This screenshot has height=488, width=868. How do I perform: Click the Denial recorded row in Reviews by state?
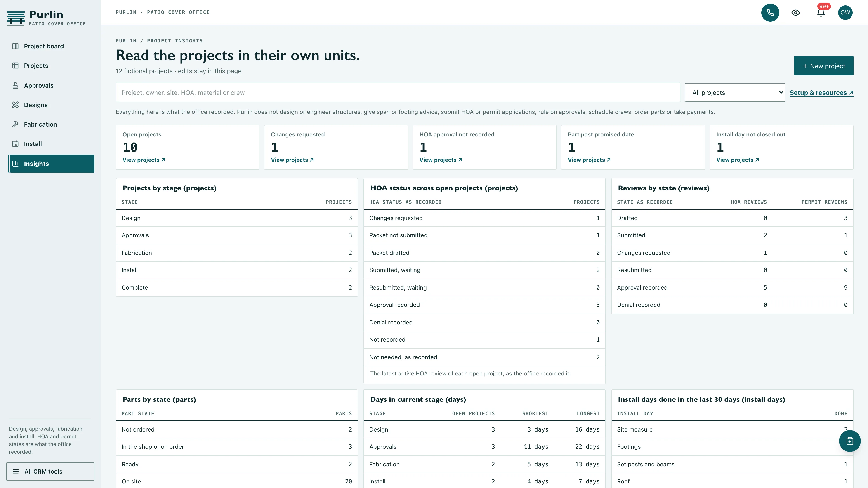[732, 305]
